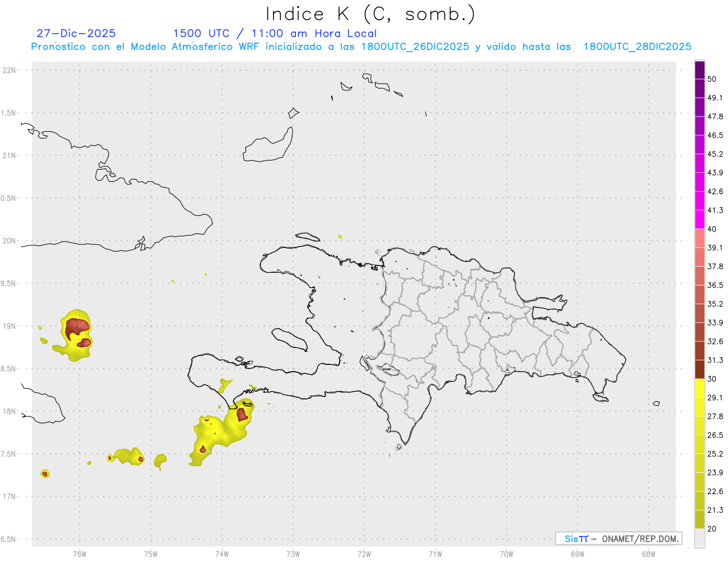Click the '47.8' color scale value
The height and width of the screenshot is (562, 728).
pos(715,116)
